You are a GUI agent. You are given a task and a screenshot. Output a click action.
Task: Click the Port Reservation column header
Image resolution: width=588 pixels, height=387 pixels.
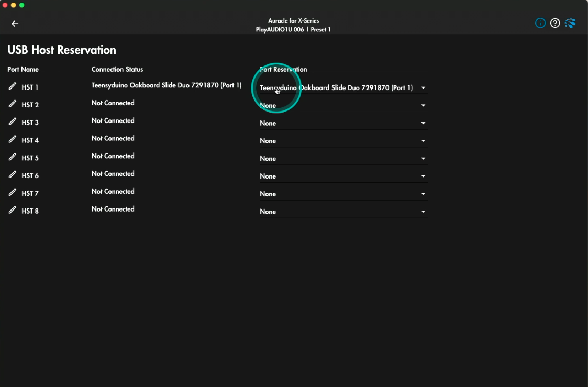[x=283, y=69]
